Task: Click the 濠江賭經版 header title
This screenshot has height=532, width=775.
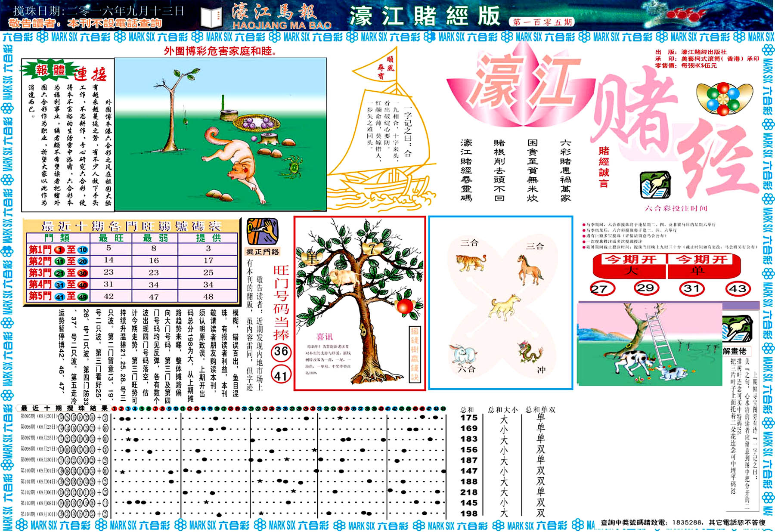Action: point(425,16)
